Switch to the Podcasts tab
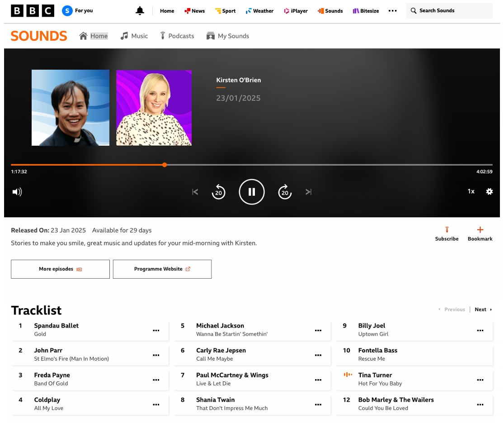 point(177,36)
